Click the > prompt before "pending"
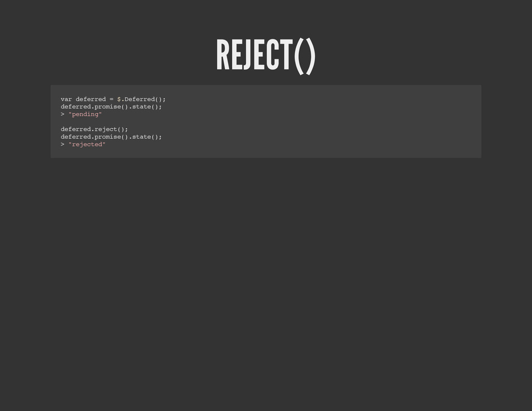This screenshot has height=411, width=532. (x=62, y=114)
